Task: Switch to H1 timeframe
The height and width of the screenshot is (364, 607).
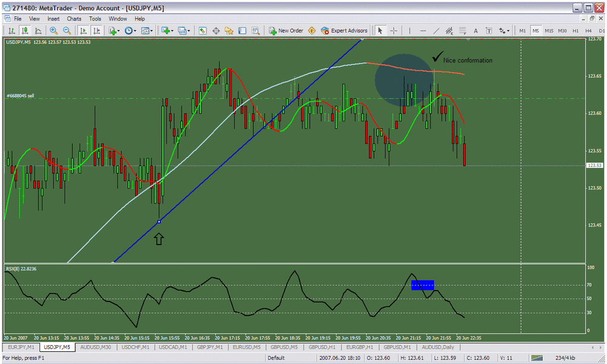Action: point(575,30)
